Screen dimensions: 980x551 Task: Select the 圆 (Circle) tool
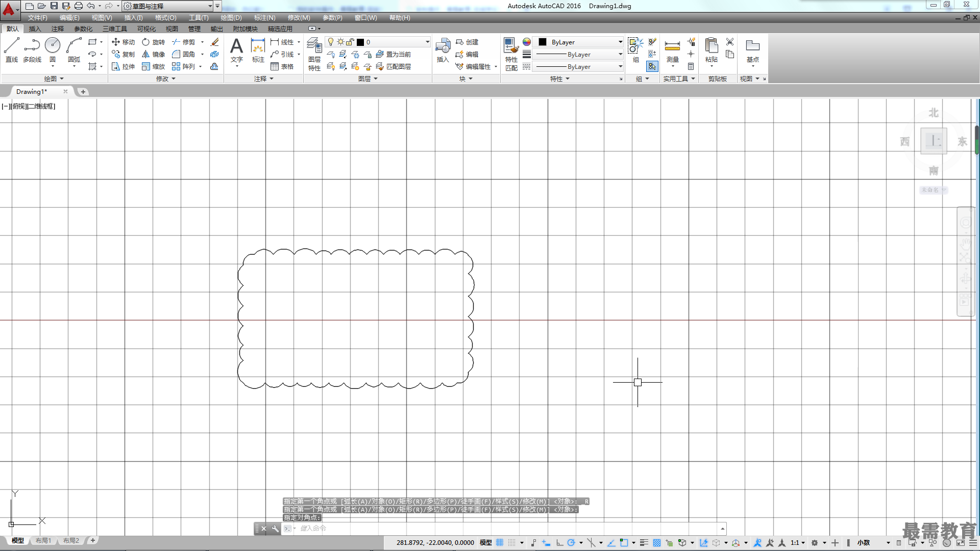point(53,50)
